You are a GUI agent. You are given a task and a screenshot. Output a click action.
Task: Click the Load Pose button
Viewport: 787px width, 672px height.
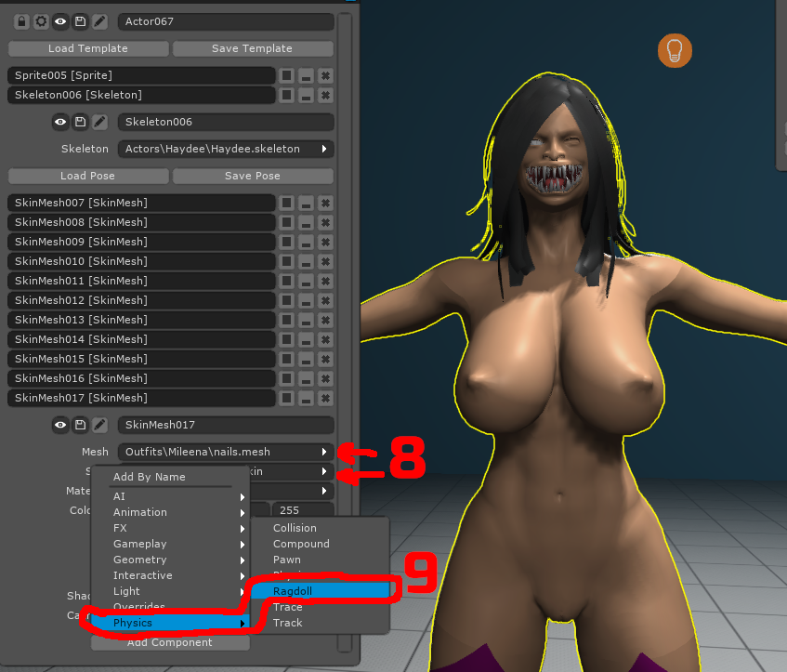pos(88,176)
